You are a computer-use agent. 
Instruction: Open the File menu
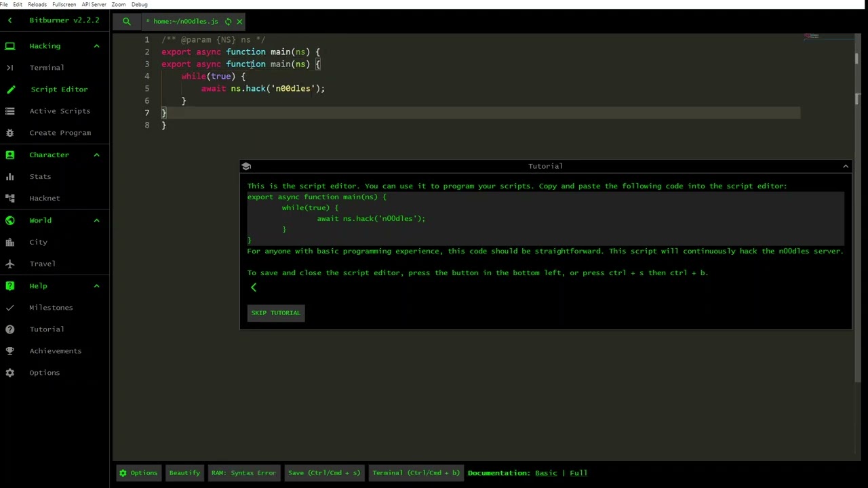coord(4,4)
